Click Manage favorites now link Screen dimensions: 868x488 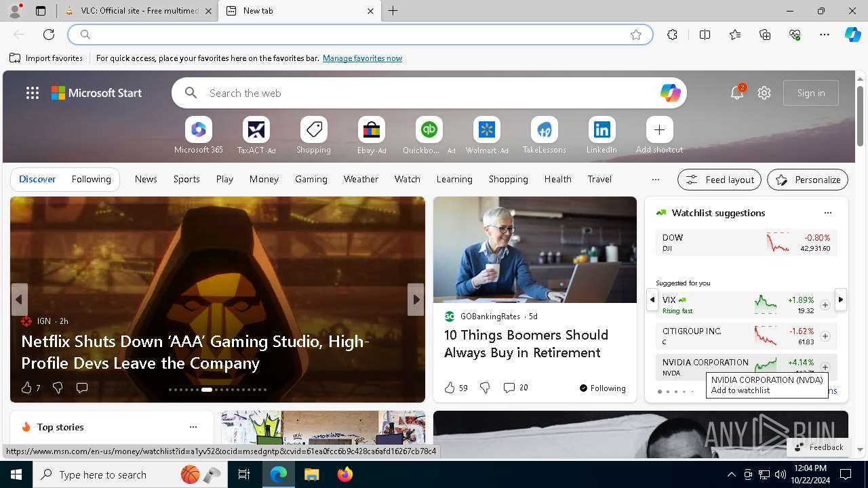362,58
